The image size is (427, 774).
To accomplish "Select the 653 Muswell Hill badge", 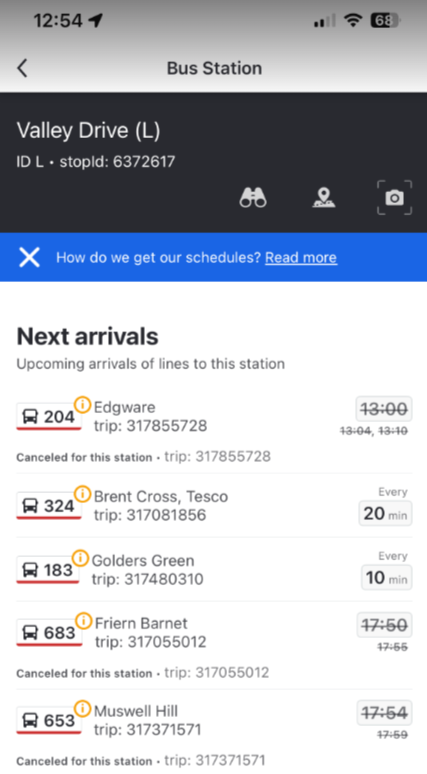I will (x=49, y=721).
